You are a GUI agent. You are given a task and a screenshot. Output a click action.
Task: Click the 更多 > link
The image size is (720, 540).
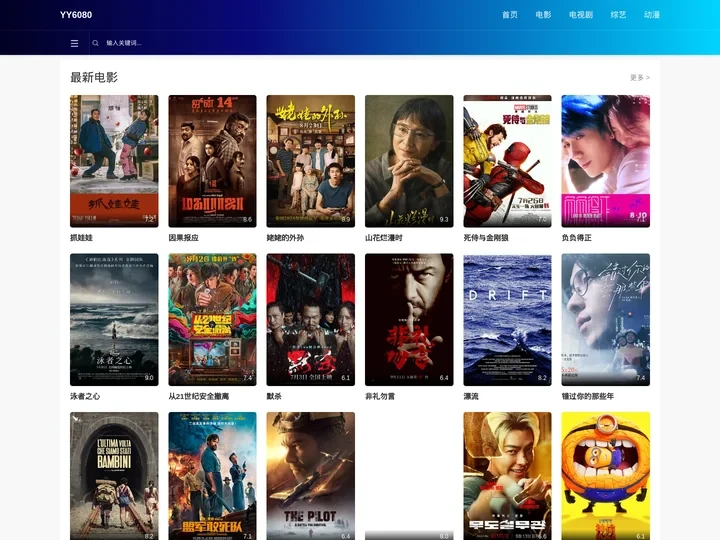pos(640,78)
